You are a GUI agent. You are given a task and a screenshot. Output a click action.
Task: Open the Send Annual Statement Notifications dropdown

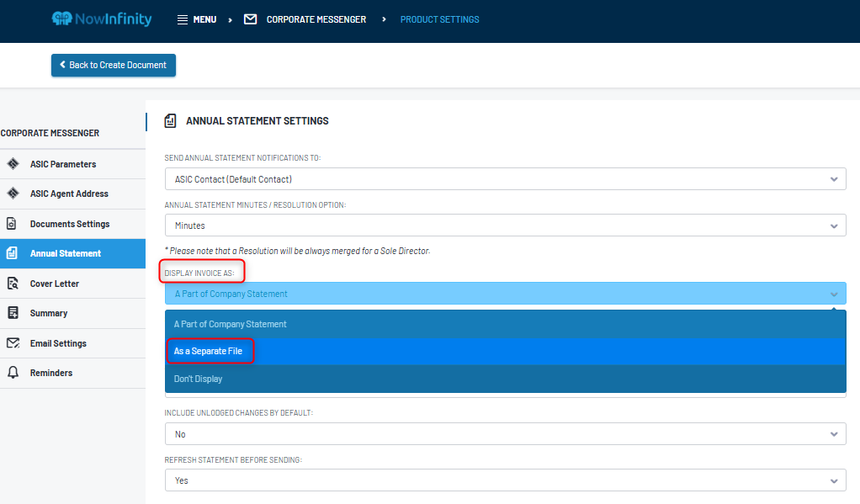(505, 178)
